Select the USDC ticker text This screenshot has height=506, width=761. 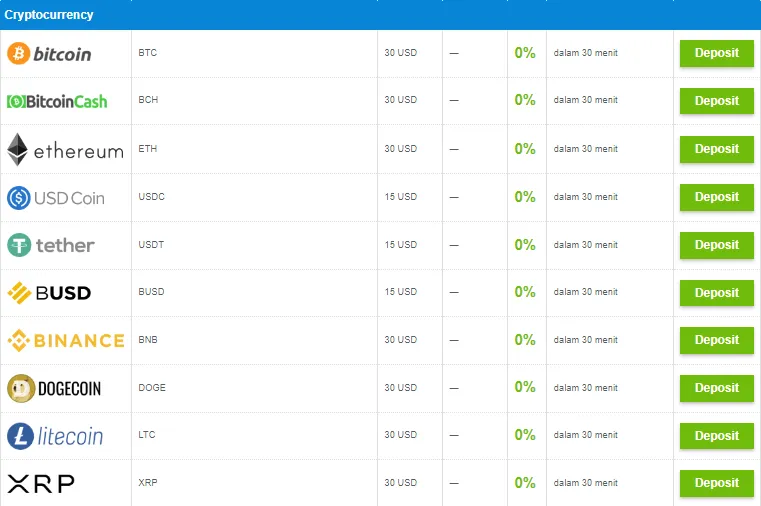tap(151, 196)
